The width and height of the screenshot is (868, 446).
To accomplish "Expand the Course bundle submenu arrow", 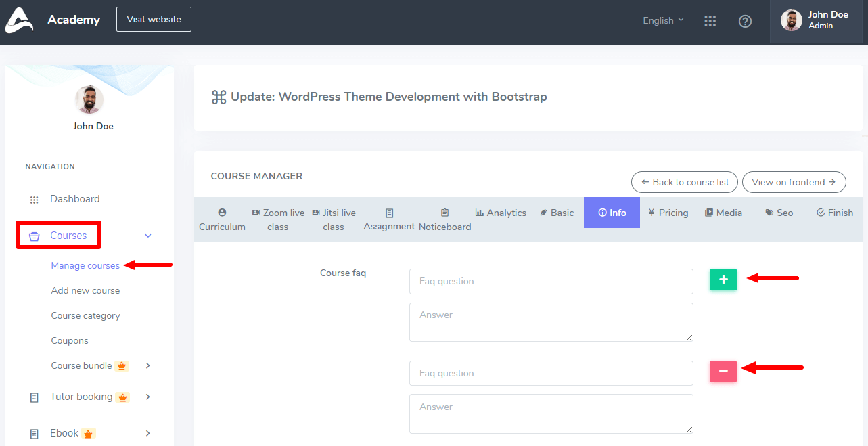I will tap(148, 366).
